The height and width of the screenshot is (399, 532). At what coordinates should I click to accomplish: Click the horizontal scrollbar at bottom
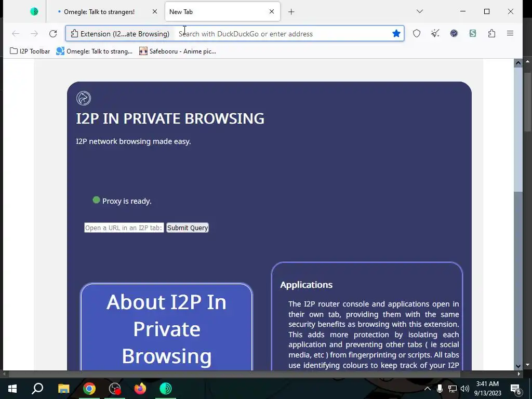tap(234, 374)
